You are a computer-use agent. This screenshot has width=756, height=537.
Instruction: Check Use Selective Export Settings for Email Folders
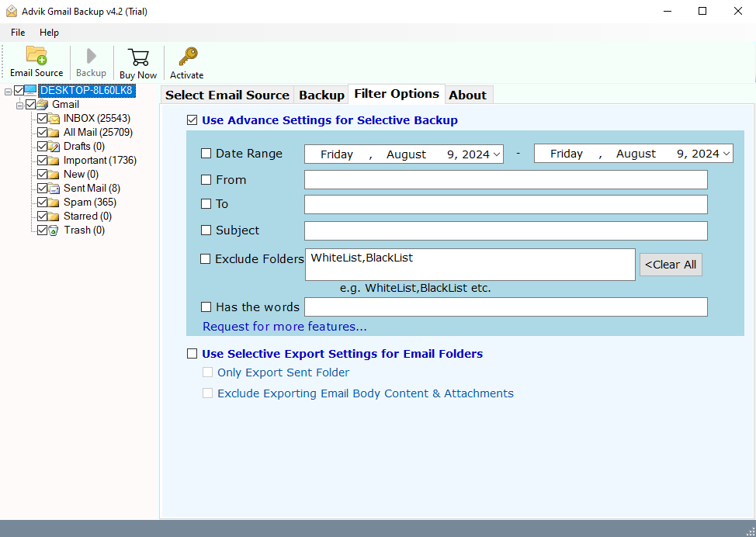pyautogui.click(x=192, y=354)
